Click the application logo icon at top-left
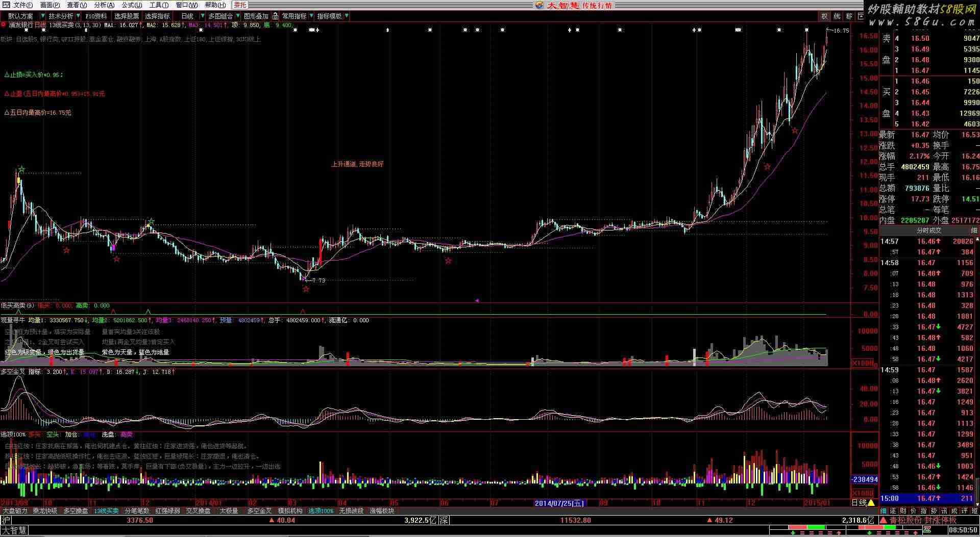This screenshot has height=537, width=980. [x=6, y=5]
